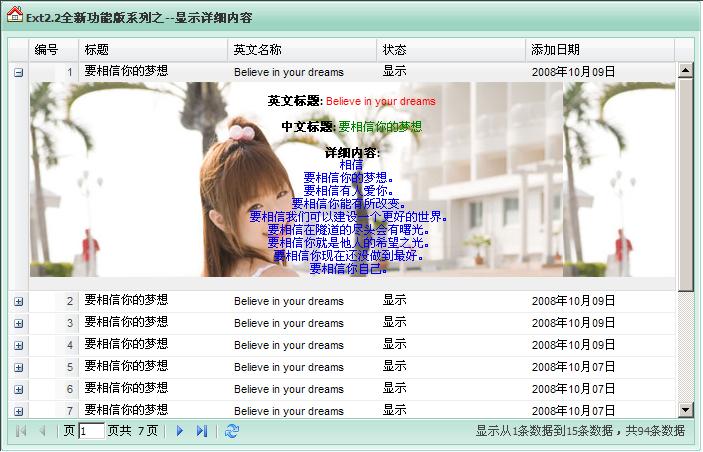Click red English title in details panel
Screen dimensions: 703x452
[381, 101]
